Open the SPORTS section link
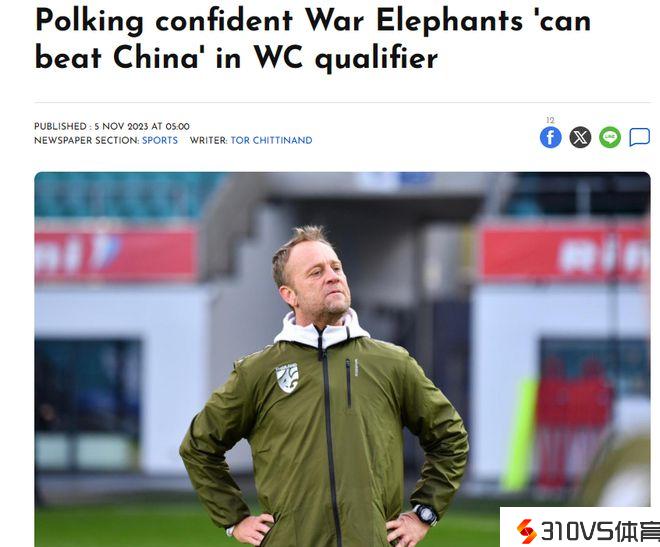The height and width of the screenshot is (547, 660). 160,141
